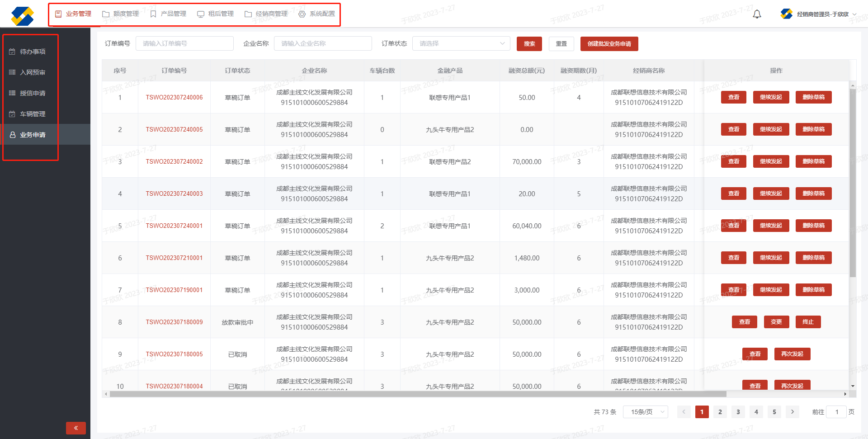This screenshot has width=868, height=439.
Task: Open the 系统配置 menu tab
Action: (317, 14)
